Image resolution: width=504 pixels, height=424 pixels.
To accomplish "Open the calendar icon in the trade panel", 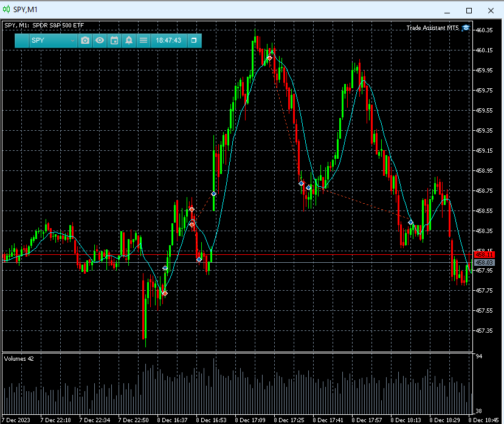I will click(114, 41).
